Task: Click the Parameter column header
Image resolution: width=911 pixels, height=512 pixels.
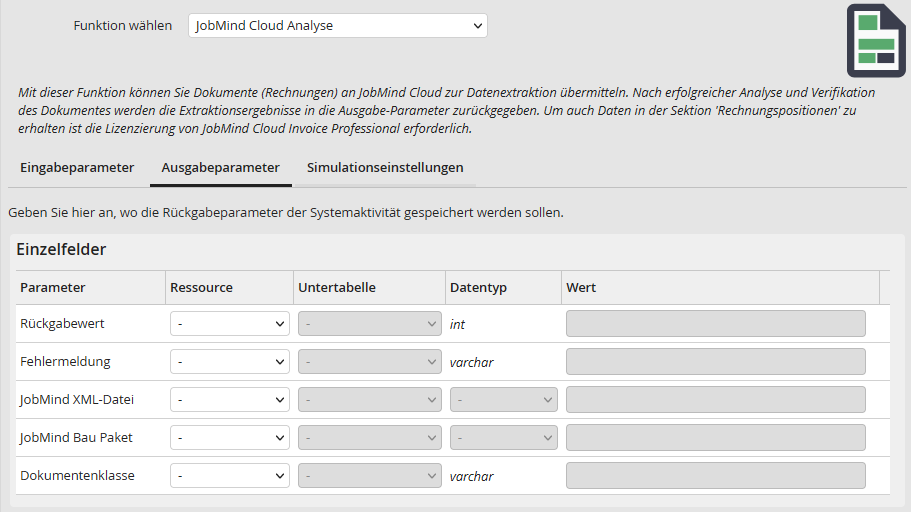Action: 53,288
